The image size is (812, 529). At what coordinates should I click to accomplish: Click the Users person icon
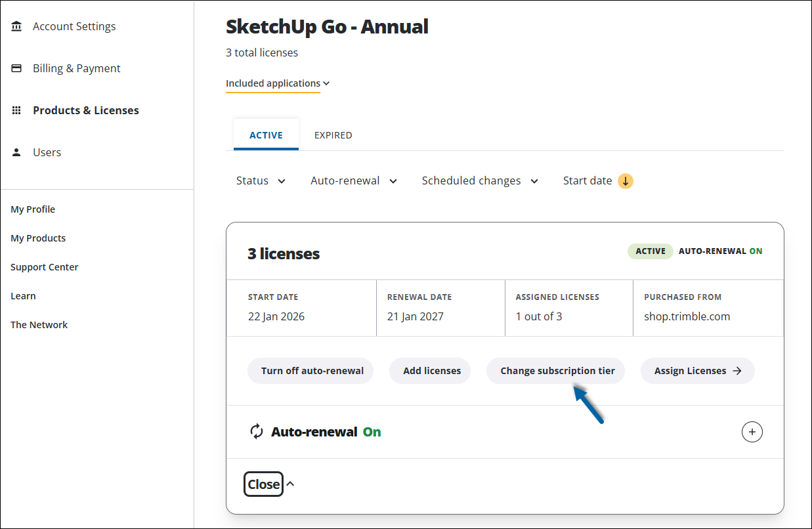(x=17, y=152)
